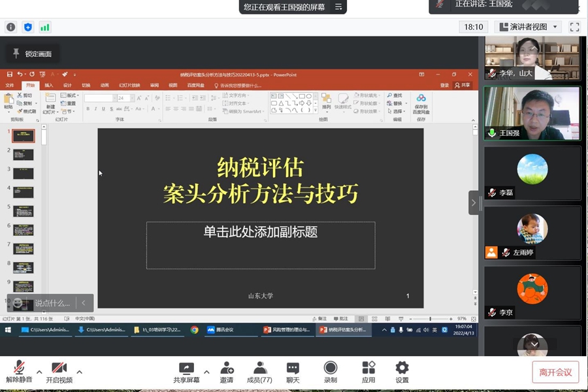Image resolution: width=588 pixels, height=392 pixels.
Task: Click the 共享屏幕 share screen icon
Action: pyautogui.click(x=186, y=368)
